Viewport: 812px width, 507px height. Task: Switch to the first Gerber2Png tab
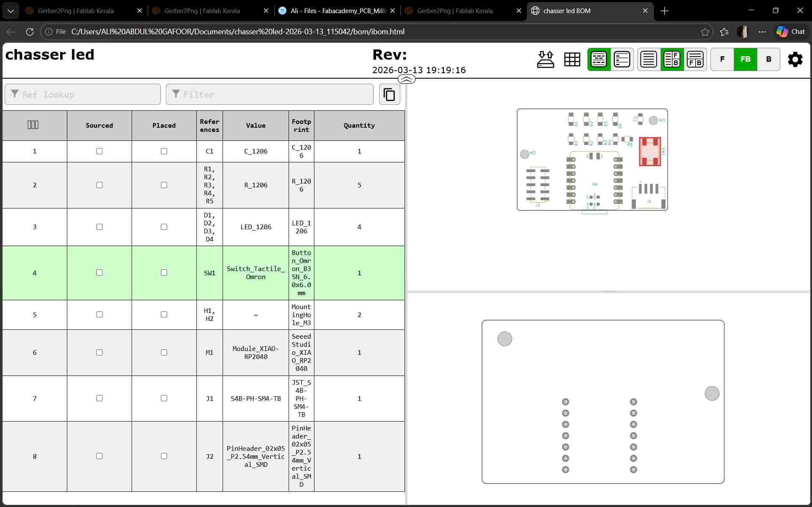[x=84, y=11]
